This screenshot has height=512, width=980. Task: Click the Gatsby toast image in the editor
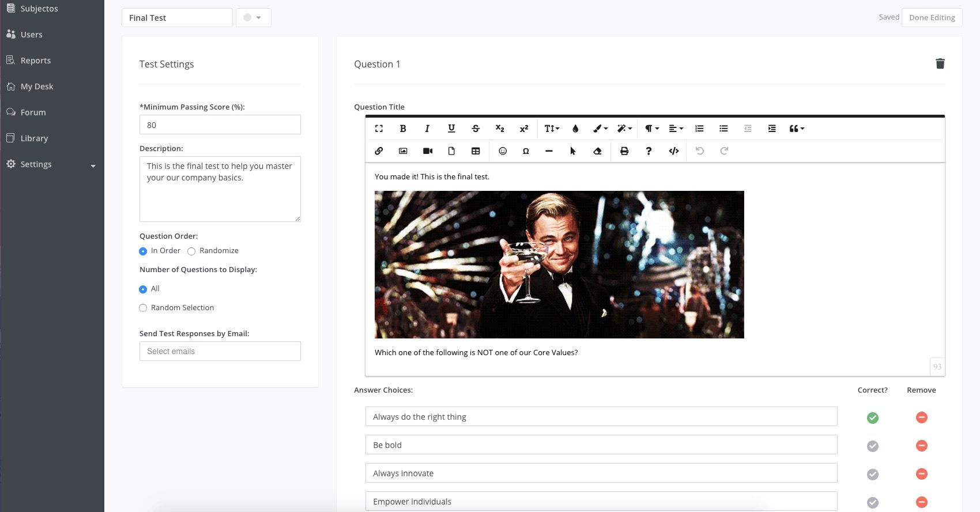click(559, 265)
